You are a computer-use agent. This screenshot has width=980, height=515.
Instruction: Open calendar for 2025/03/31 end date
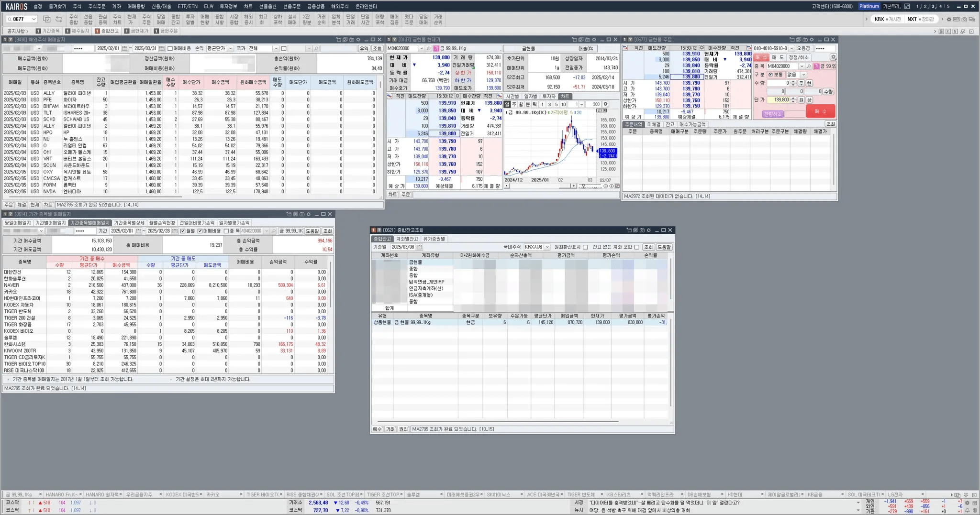click(162, 48)
